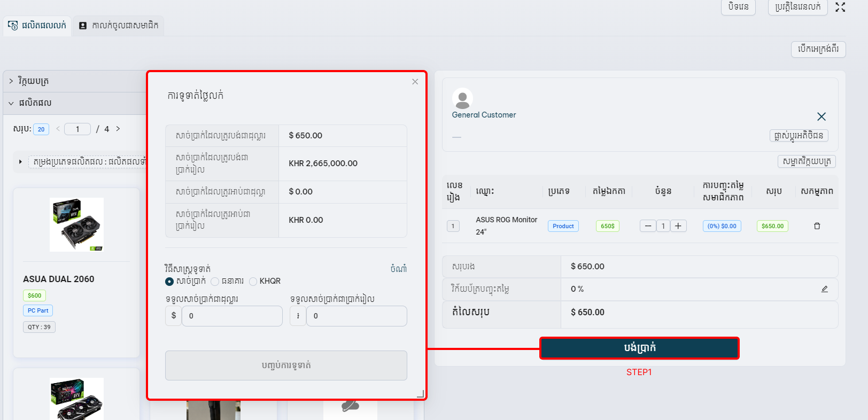Increase quantity using plus button
This screenshot has width=868, height=420.
[x=678, y=226]
